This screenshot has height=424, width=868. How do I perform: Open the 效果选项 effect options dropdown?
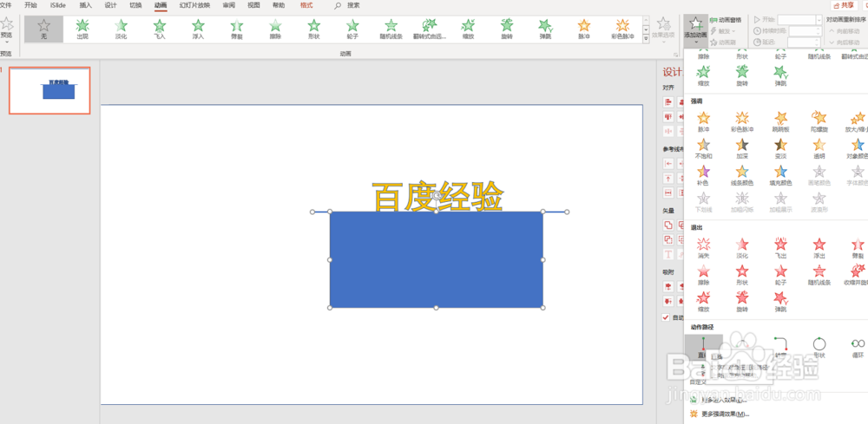click(663, 29)
